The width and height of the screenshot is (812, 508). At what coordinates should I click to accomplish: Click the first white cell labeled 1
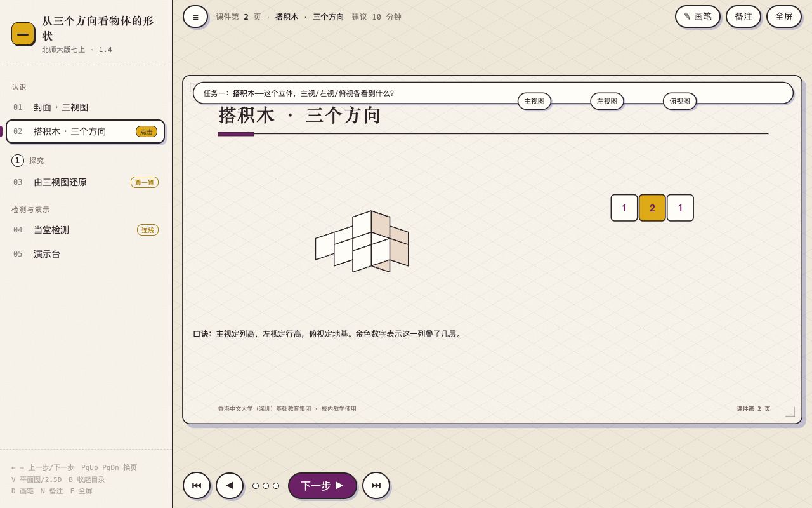624,208
